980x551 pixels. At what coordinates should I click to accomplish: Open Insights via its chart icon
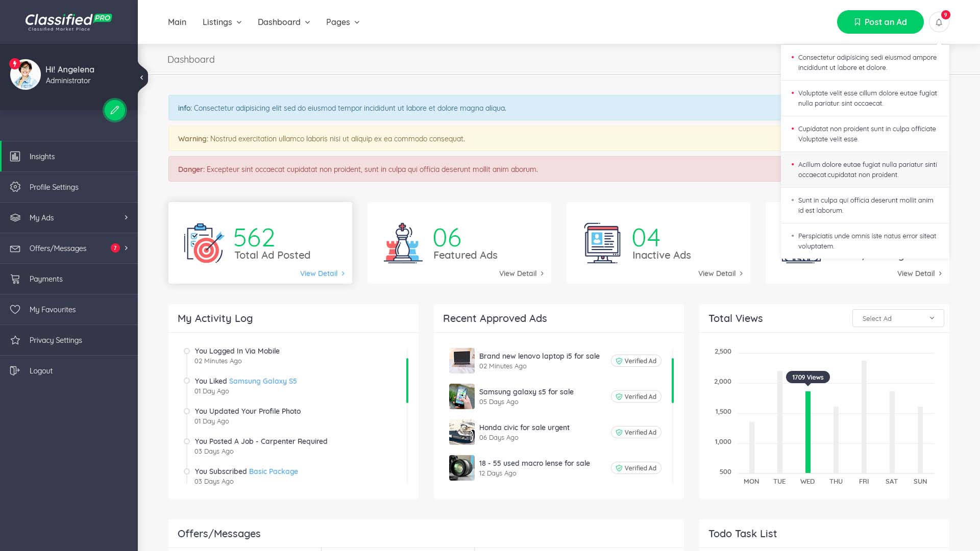coord(15,157)
